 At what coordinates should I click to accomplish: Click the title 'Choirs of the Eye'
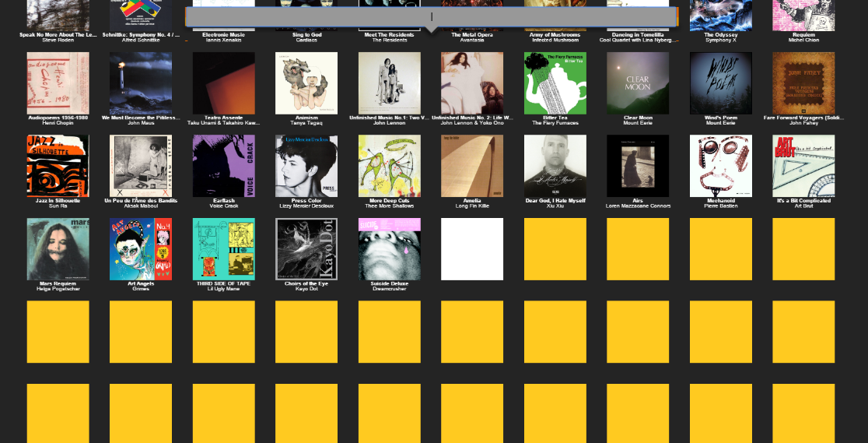[x=306, y=283]
